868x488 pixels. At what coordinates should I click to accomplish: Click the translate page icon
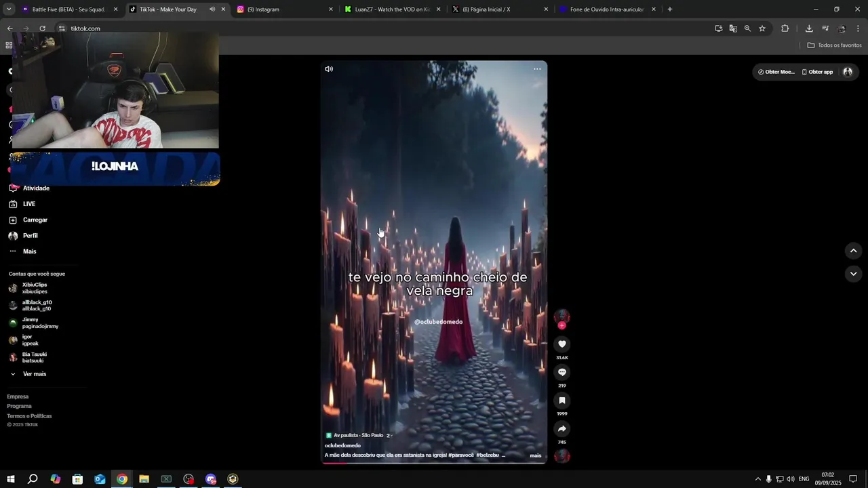pyautogui.click(x=733, y=28)
